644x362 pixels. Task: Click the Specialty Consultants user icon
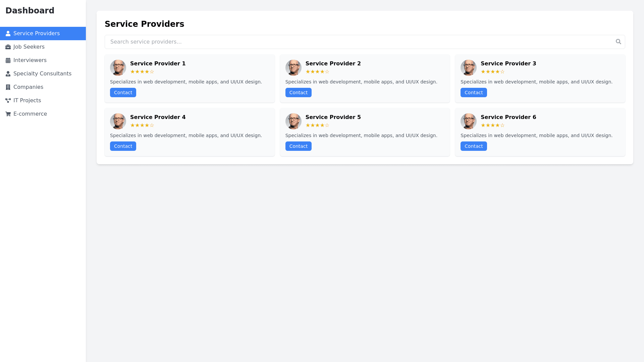point(8,74)
